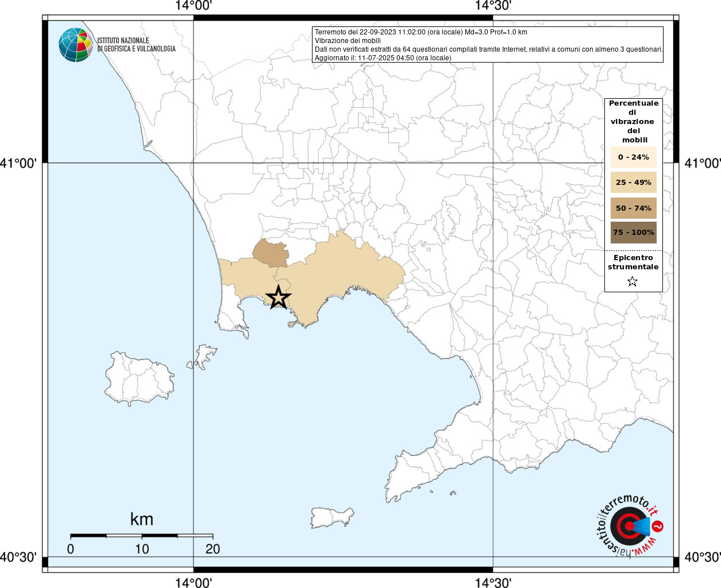
Task: Click the 'Epicentro strumentale' legend label
Action: 633,262
